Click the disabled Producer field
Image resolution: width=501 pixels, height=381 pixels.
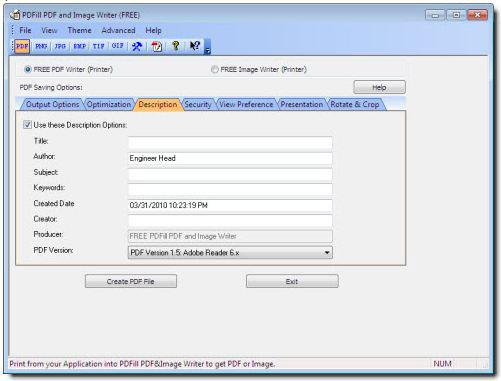pos(230,236)
